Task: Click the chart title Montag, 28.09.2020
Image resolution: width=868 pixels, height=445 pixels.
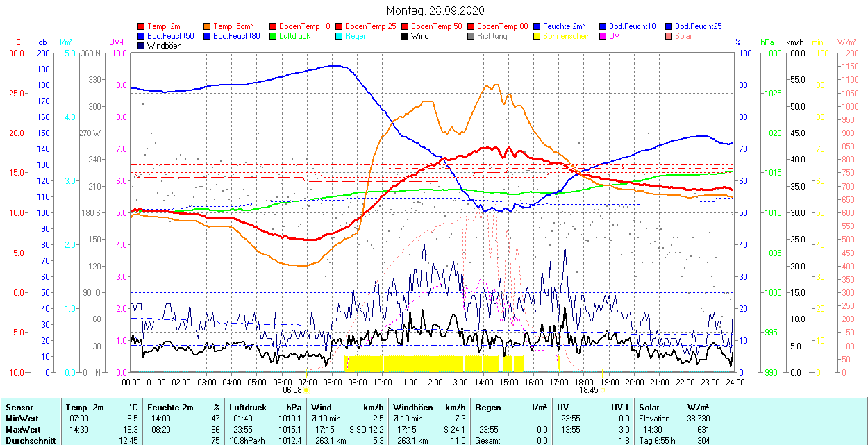Action: click(435, 10)
